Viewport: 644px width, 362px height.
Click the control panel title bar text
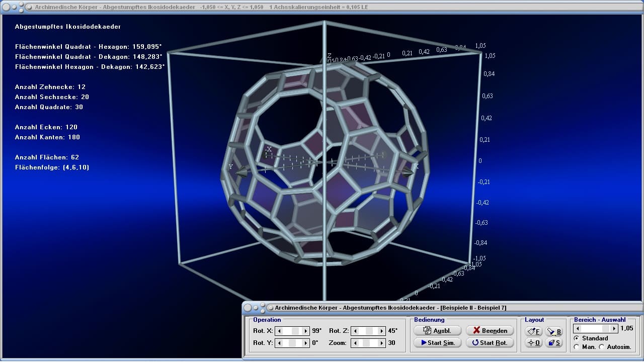(x=390, y=307)
